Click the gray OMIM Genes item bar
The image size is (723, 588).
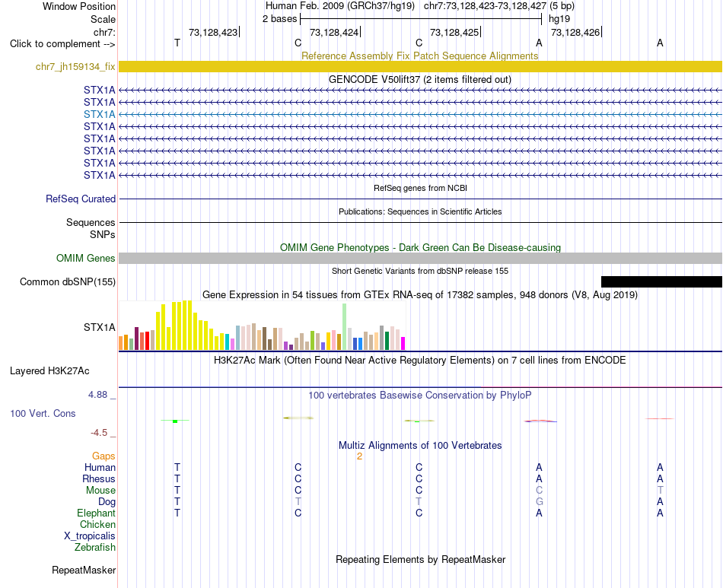point(420,258)
